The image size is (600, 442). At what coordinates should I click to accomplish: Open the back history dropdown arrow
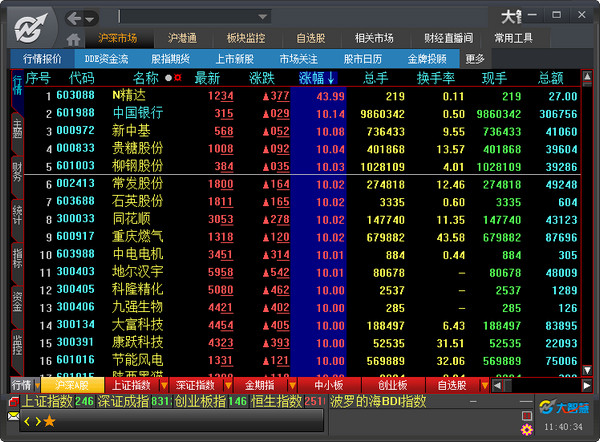[x=90, y=19]
